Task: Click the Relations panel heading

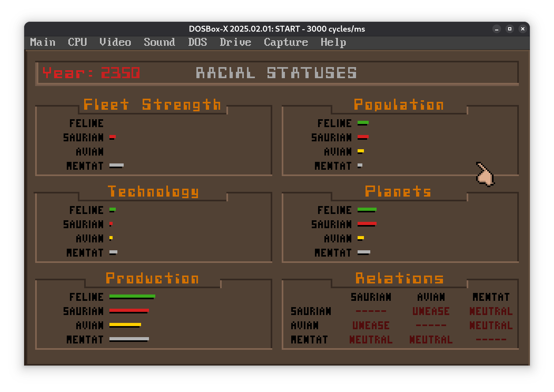Action: click(399, 278)
